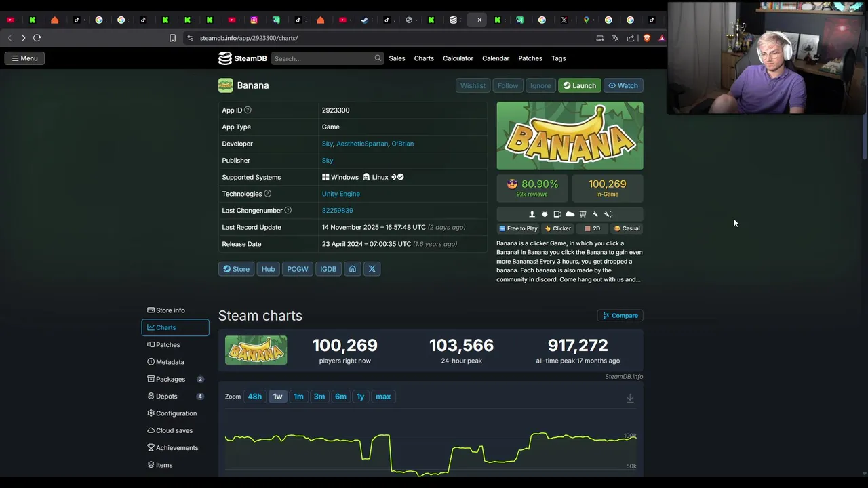Click the Technologies help question icon

coord(267,194)
